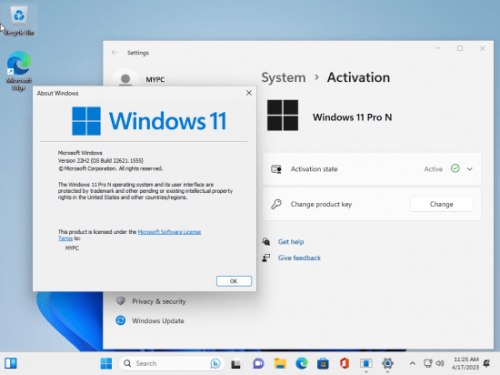Open the Widgets panel on the taskbar
Screen dimensions: 500x375
pyautogui.click(x=11, y=363)
